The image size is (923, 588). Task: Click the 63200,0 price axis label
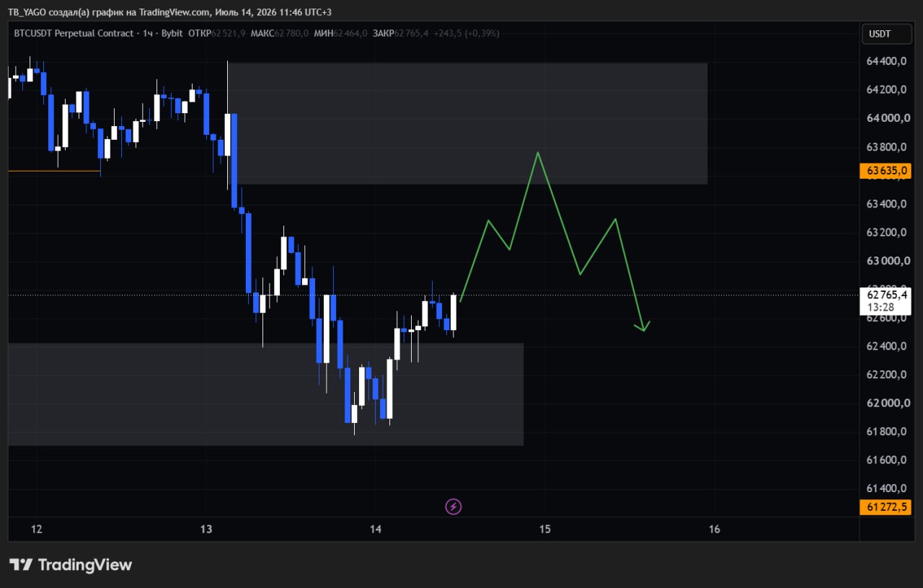click(x=887, y=232)
